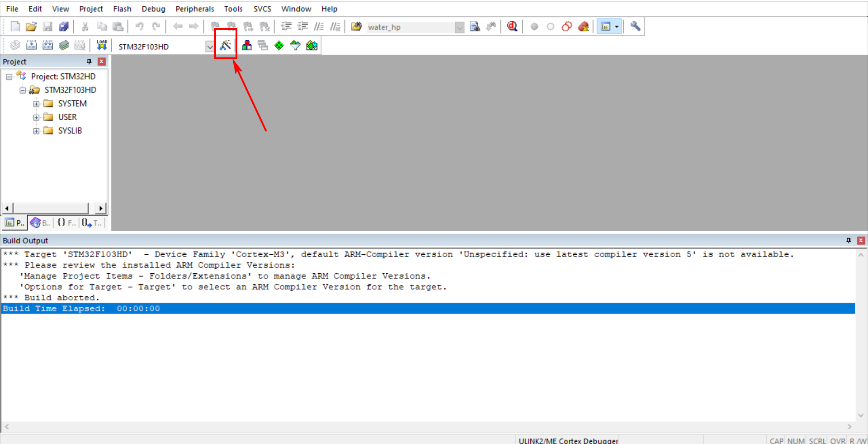Screen dimensions: 868x444
Task: Switch to the Functions tab
Action: pyautogui.click(x=66, y=223)
